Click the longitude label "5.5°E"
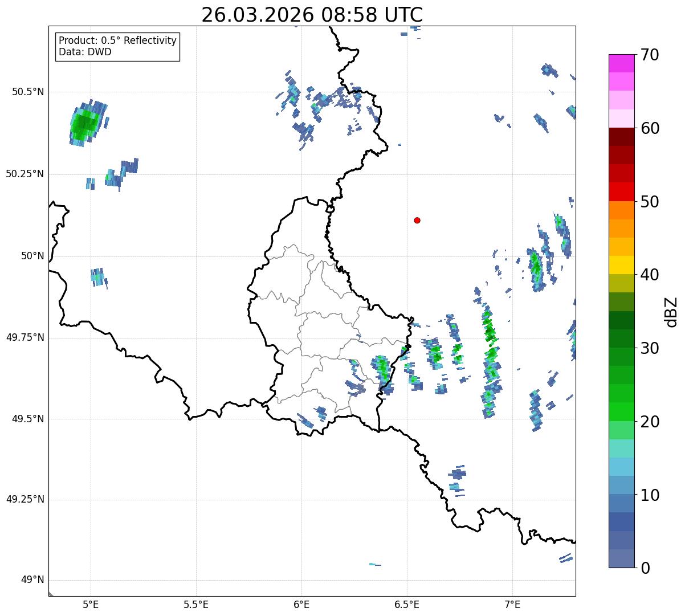 (196, 604)
